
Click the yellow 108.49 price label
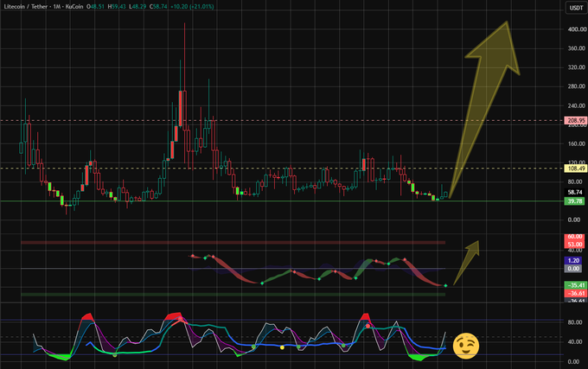tap(576, 169)
